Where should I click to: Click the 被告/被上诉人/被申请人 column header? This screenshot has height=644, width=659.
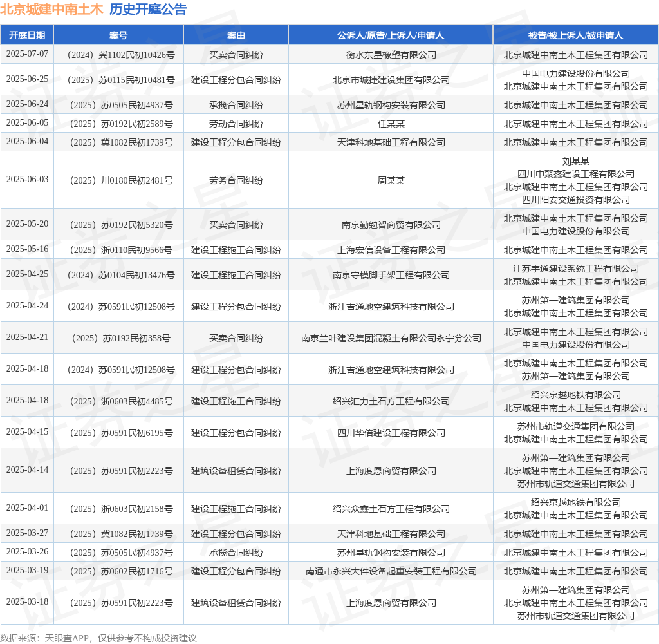coord(575,35)
